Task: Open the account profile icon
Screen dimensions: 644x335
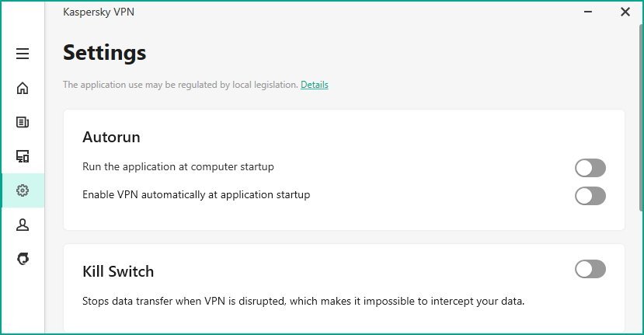Action: click(23, 225)
